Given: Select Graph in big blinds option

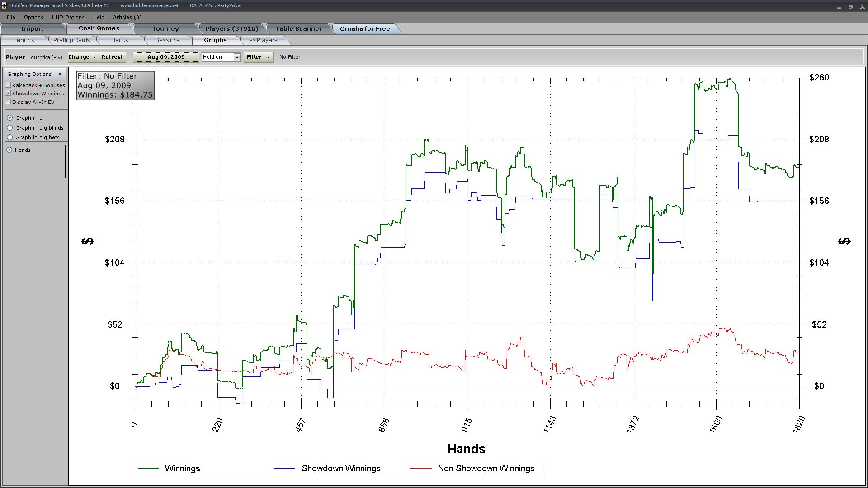Looking at the screenshot, I should pos(10,128).
